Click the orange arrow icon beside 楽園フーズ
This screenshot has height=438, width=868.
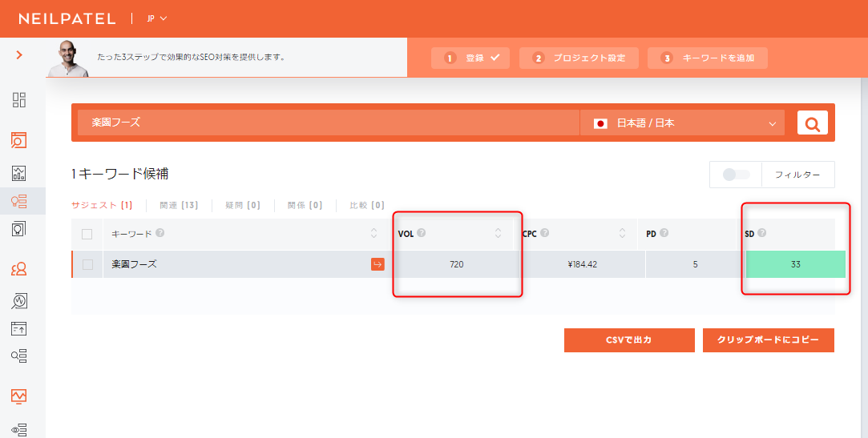point(377,264)
